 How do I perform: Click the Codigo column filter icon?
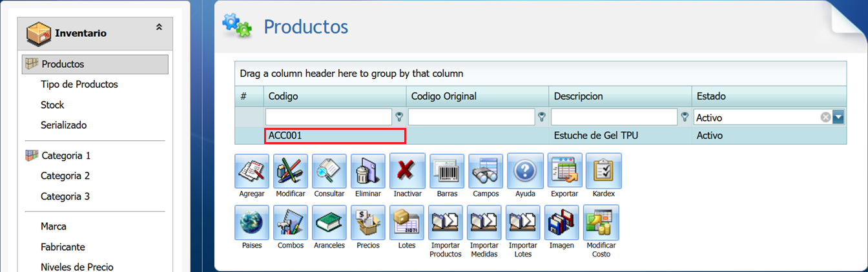[x=399, y=117]
